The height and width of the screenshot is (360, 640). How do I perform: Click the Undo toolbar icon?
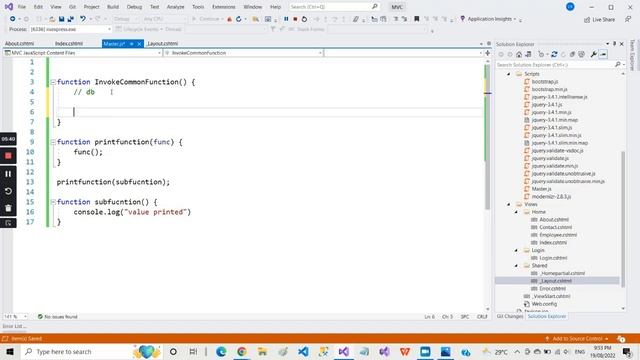tap(83, 19)
